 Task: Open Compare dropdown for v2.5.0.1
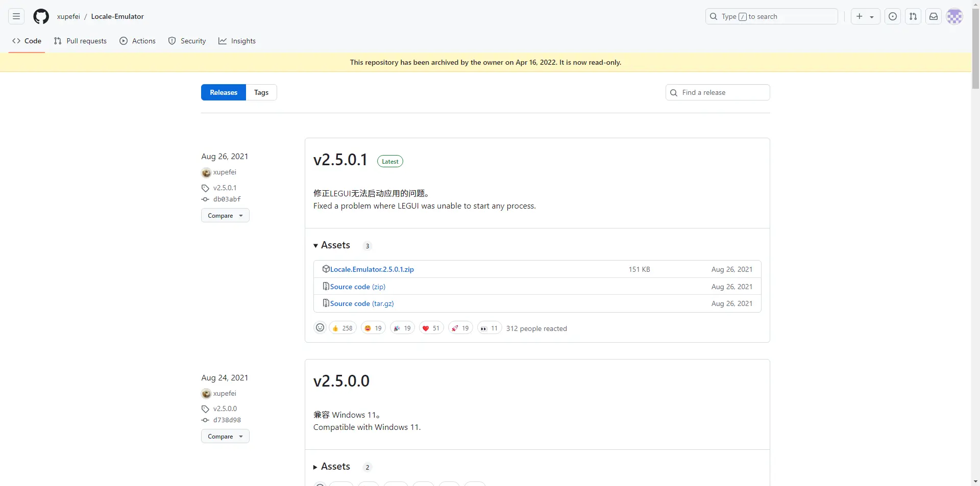(x=225, y=215)
